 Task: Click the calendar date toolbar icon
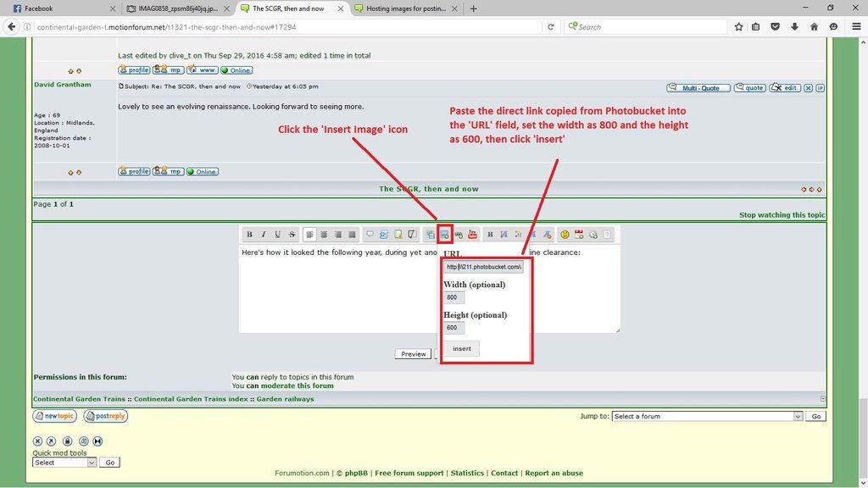pyautogui.click(x=579, y=235)
